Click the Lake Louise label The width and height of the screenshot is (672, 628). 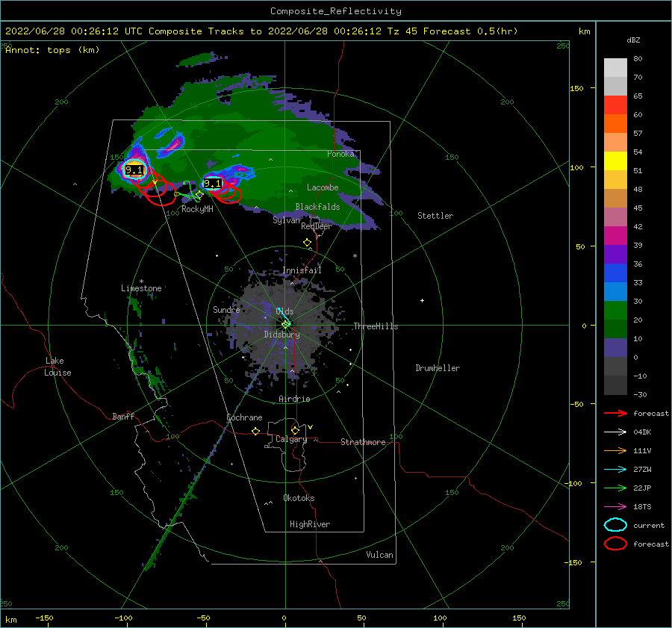(57, 367)
